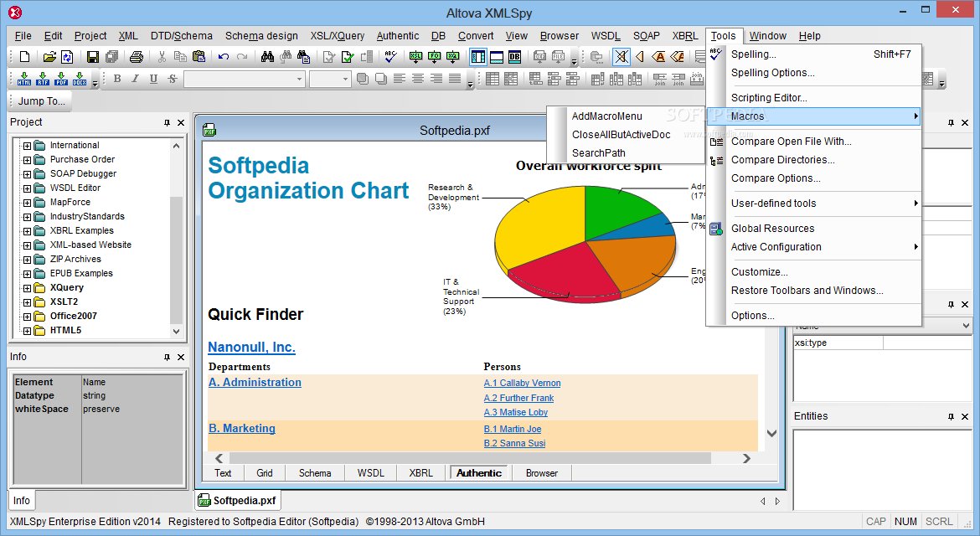980x536 pixels.
Task: Open the A.1 Callaby Vernon link
Action: click(x=522, y=383)
